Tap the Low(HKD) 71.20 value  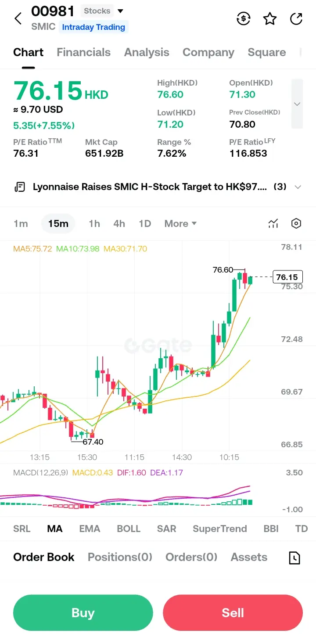[170, 124]
